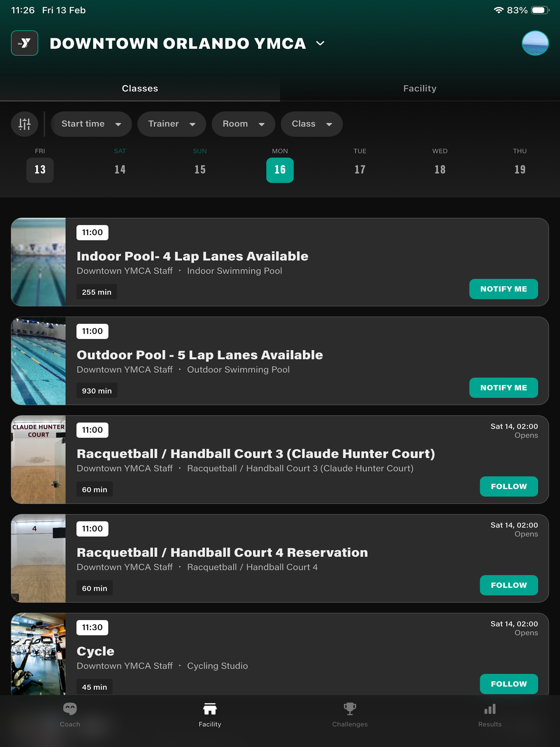Select Facility in bottom navigation
560x747 pixels.
(210, 715)
